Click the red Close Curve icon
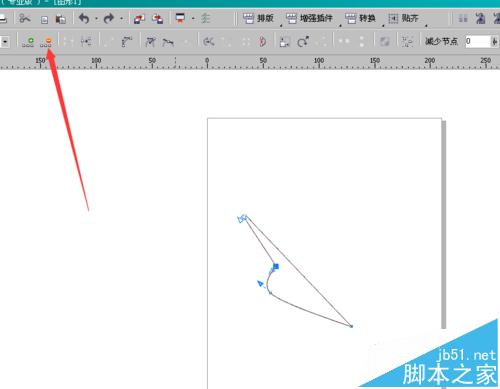Image resolution: width=500 pixels, height=389 pixels. click(x=263, y=42)
